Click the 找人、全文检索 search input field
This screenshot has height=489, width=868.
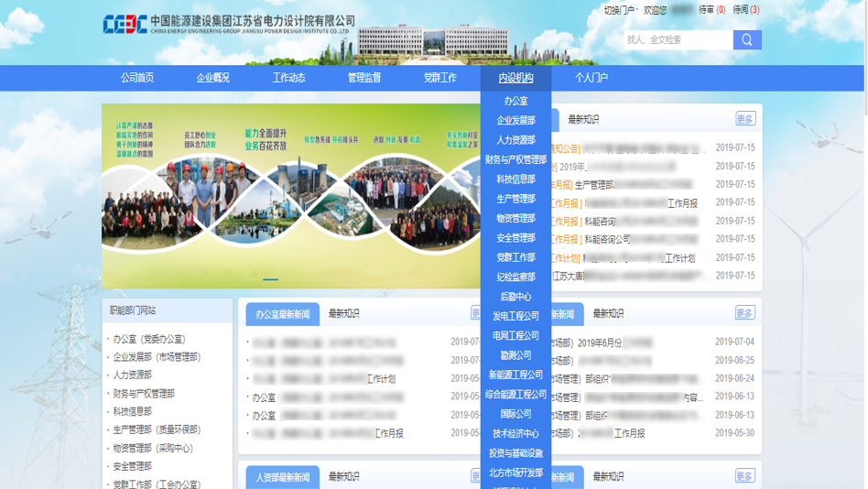tap(678, 40)
